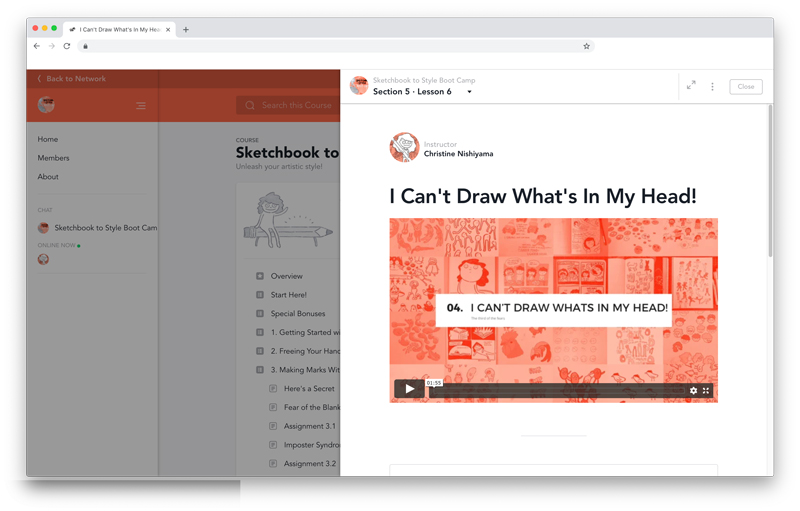Screen dimensions: 800x511
Task: Click section icon beside Start Here!
Action: [x=260, y=295]
